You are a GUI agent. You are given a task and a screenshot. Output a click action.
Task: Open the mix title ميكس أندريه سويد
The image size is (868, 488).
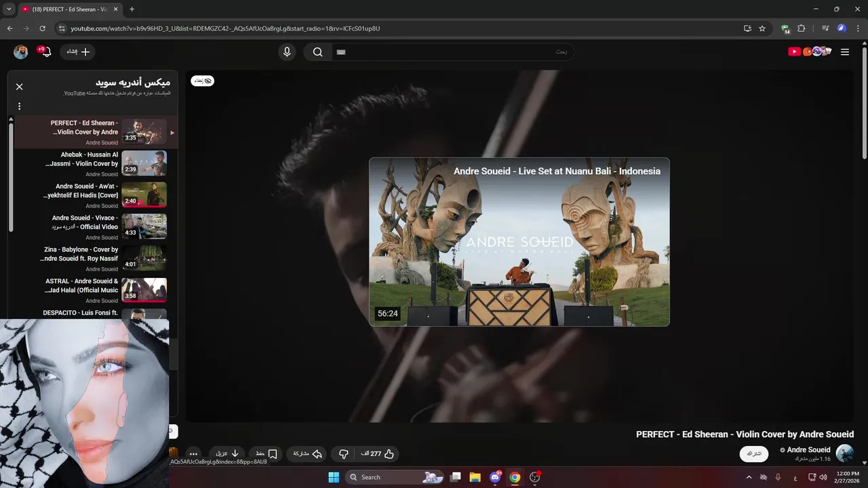pyautogui.click(x=133, y=83)
